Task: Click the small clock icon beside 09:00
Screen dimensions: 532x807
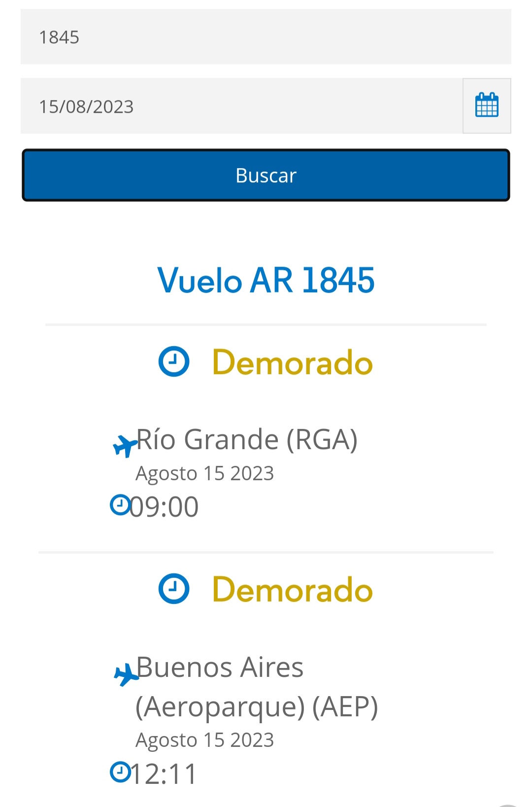Action: tap(120, 505)
